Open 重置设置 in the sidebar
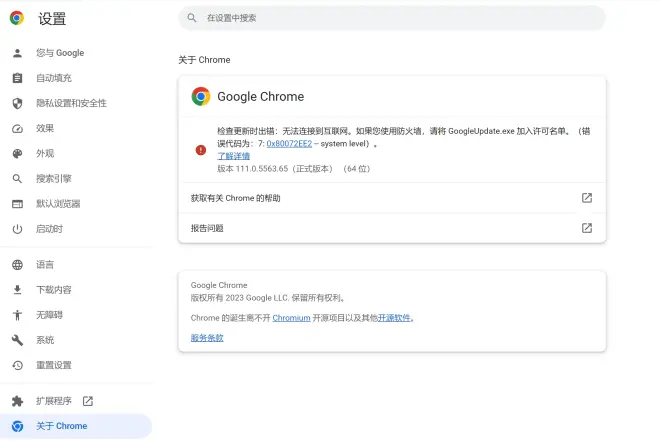 53,365
